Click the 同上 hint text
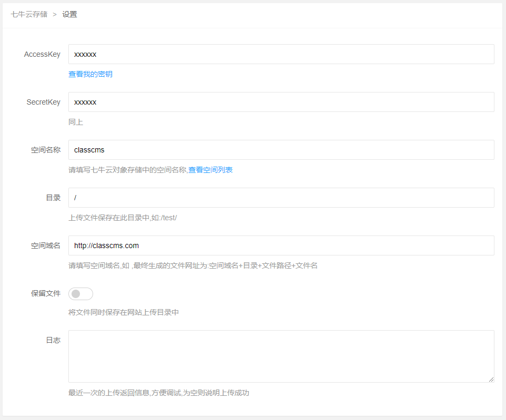 coord(76,122)
